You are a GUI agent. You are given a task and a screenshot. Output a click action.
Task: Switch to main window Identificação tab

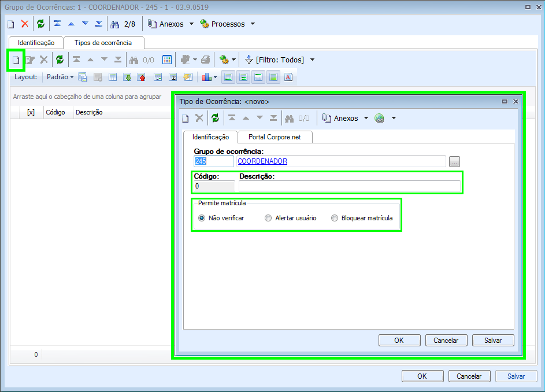(x=36, y=43)
